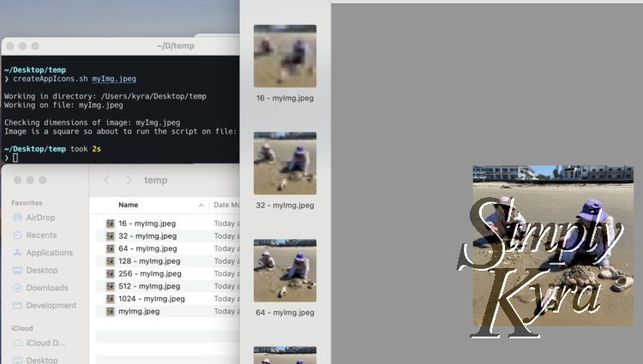Screen dimensions: 643x364
Task: Sort files by Name column header
Action: point(129,205)
